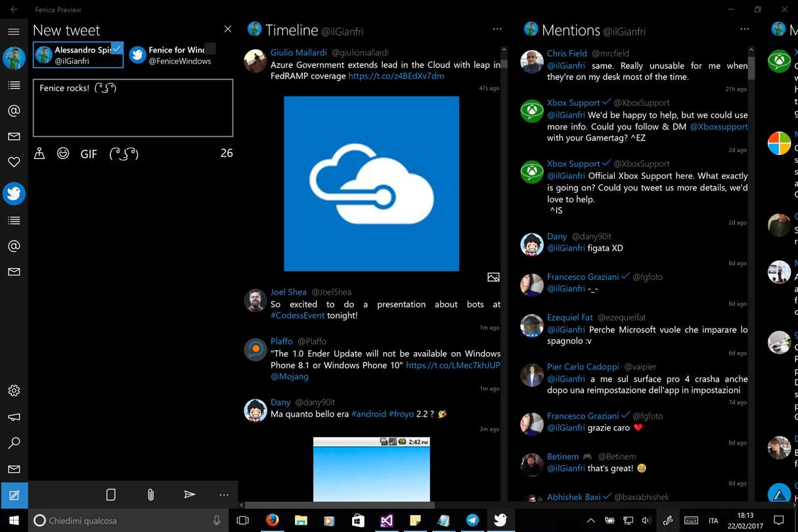The width and height of the screenshot is (798, 532).
Task: Open Giulio Mallardi profile name
Action: (298, 53)
